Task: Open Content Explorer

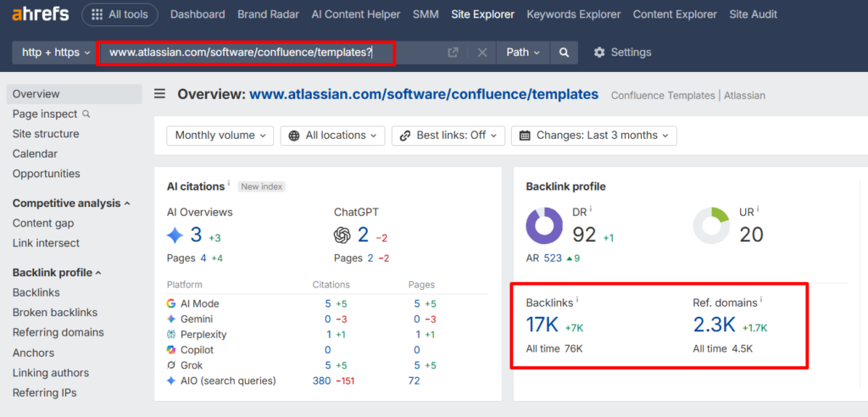Action: (x=675, y=14)
